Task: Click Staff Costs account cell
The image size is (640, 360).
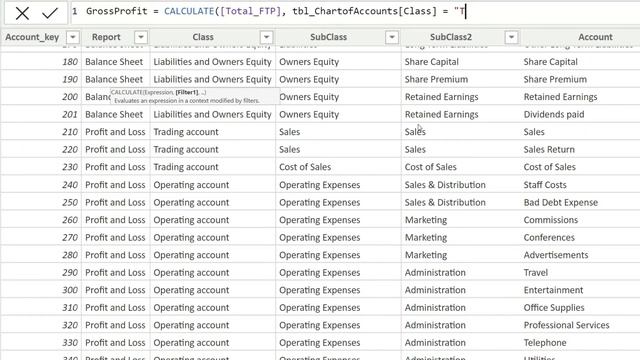Action: click(x=545, y=185)
